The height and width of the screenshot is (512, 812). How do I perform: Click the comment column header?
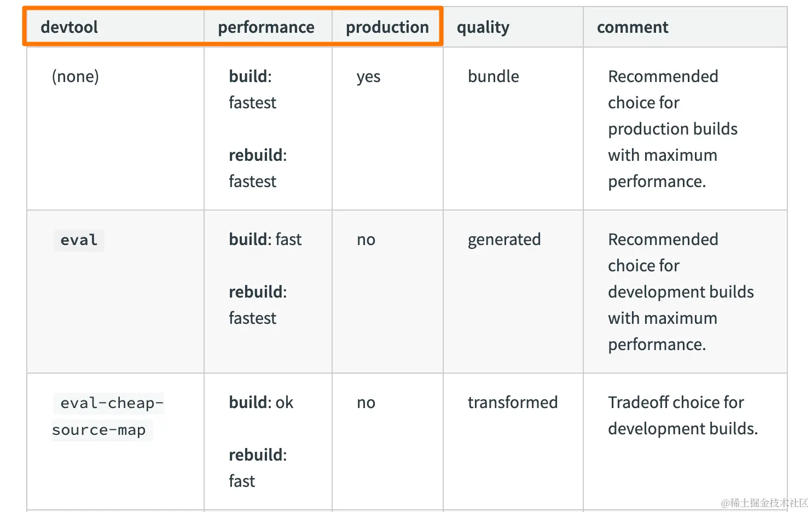tap(633, 27)
